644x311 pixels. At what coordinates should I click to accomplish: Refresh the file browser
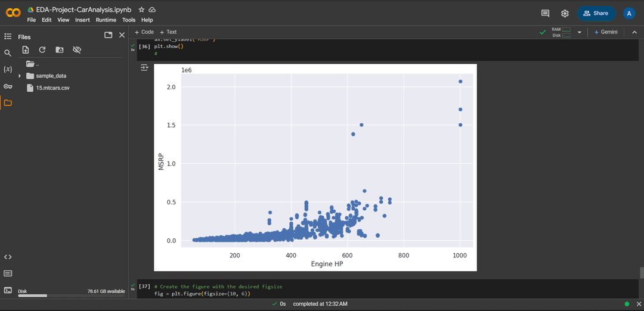tap(42, 49)
